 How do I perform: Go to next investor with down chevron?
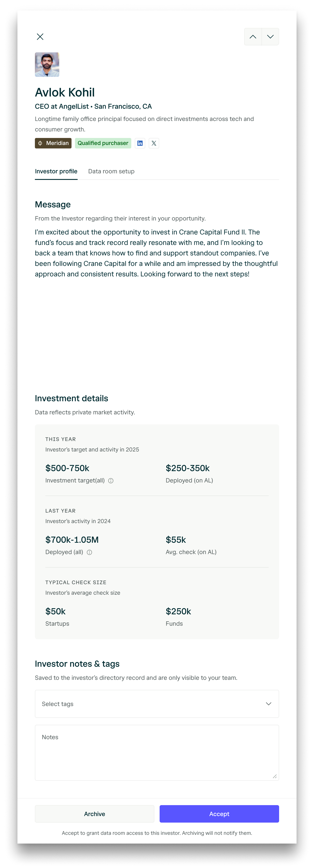270,37
